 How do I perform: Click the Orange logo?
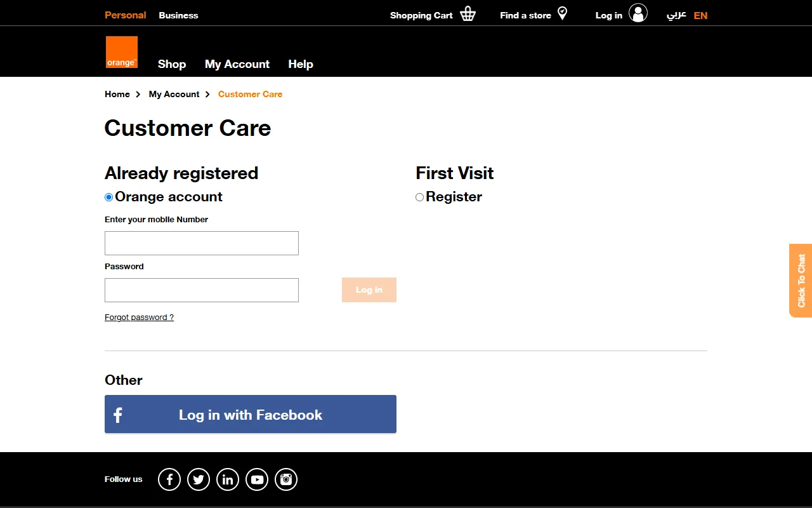coord(122,52)
